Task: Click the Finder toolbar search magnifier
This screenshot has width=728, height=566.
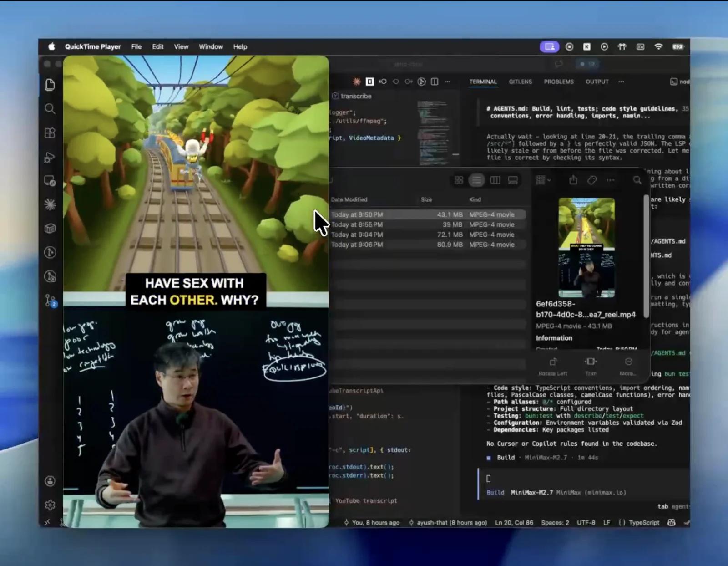Action: point(637,180)
